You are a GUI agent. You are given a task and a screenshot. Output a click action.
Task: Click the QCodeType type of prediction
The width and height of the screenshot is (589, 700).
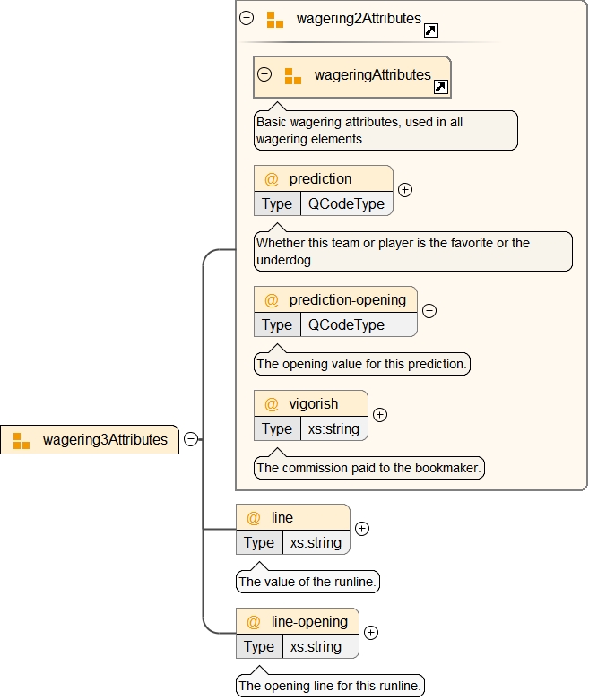(346, 203)
